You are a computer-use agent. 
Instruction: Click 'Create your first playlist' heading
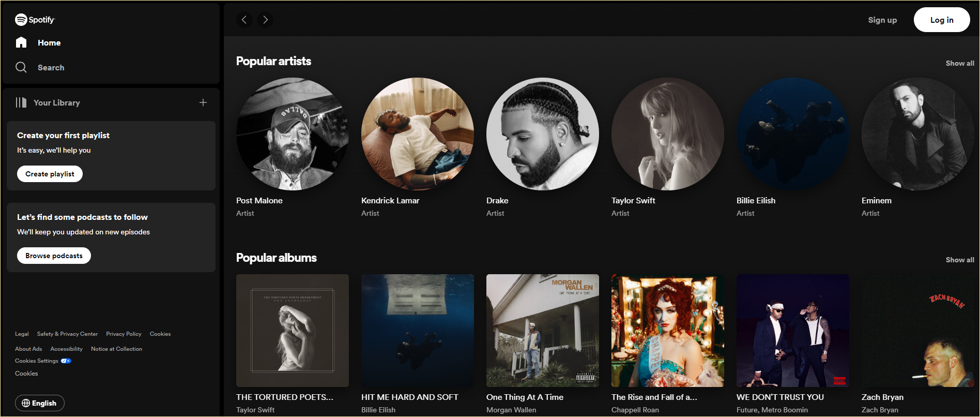(x=63, y=136)
